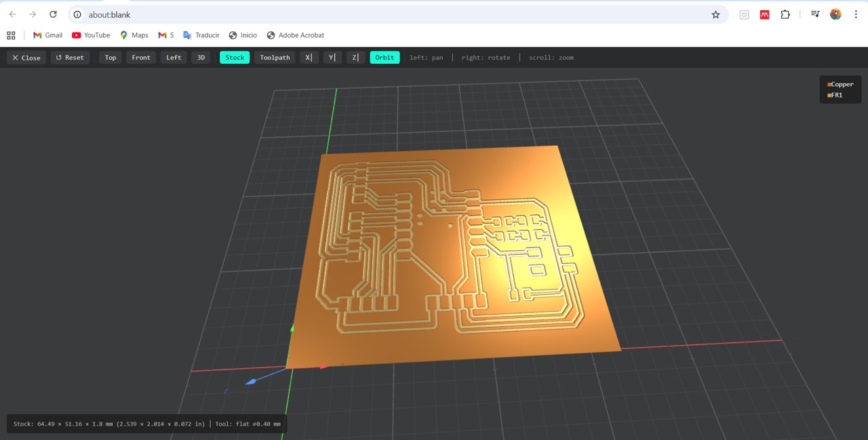Go back in browser history
This screenshot has width=868, height=440.
[x=12, y=14]
